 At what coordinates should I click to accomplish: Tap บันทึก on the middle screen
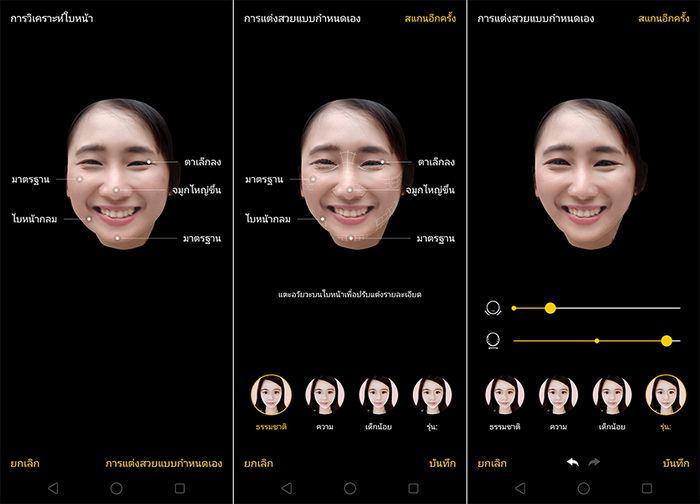tap(441, 463)
